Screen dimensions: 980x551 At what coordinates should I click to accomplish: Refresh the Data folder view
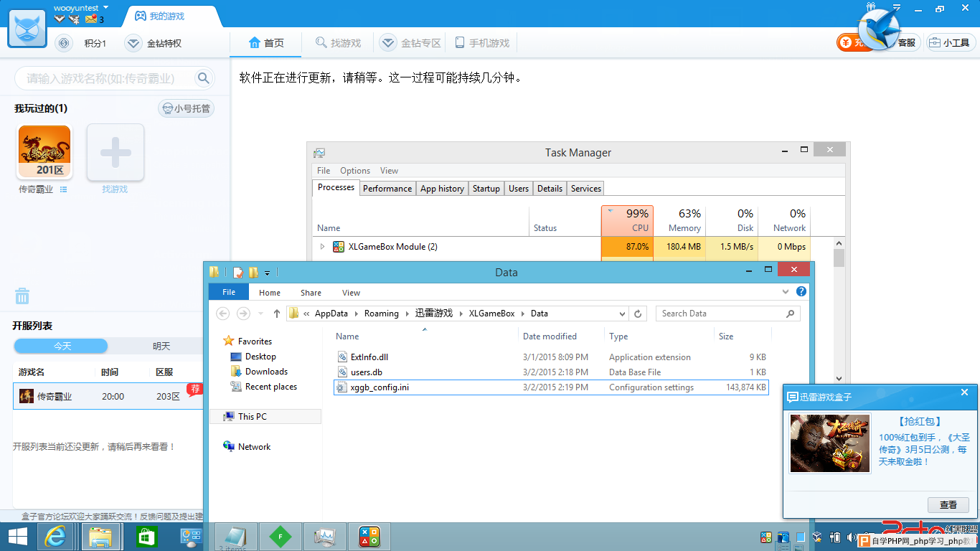[x=638, y=314]
